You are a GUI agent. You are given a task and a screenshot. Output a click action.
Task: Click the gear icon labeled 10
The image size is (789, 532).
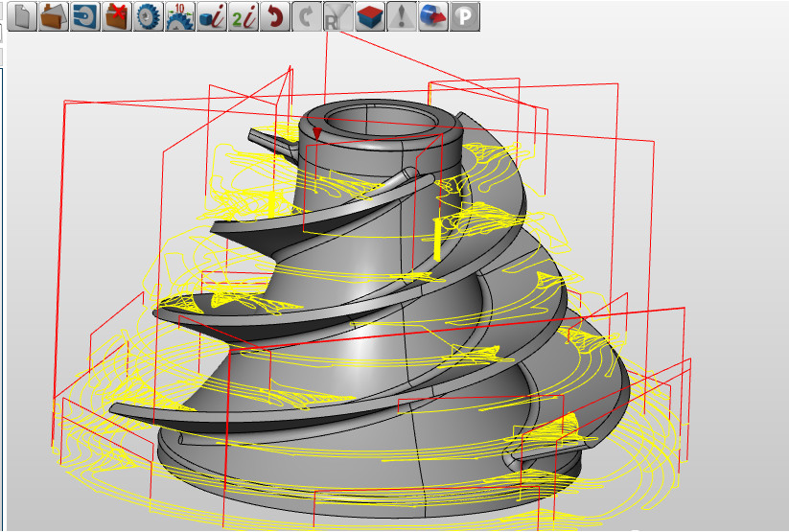pyautogui.click(x=179, y=16)
